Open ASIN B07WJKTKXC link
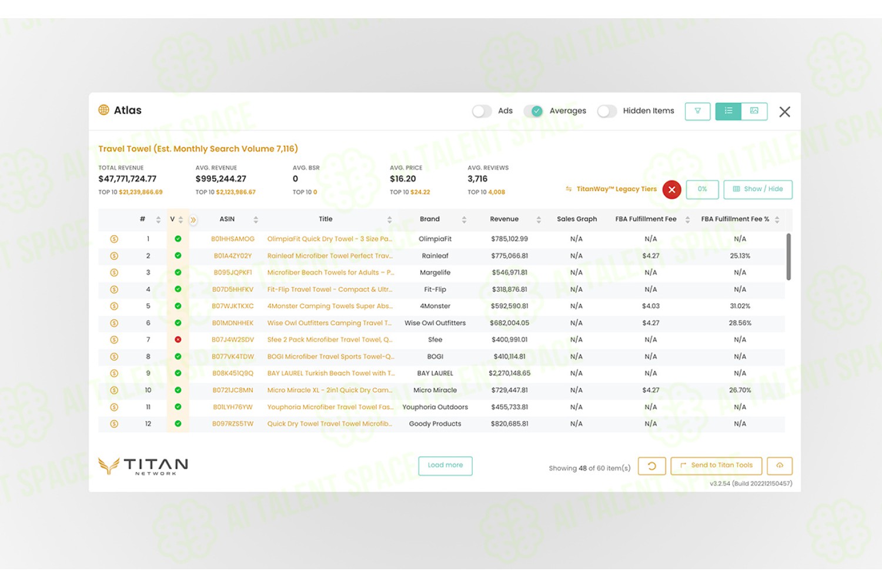This screenshot has width=882, height=588. [x=233, y=306]
